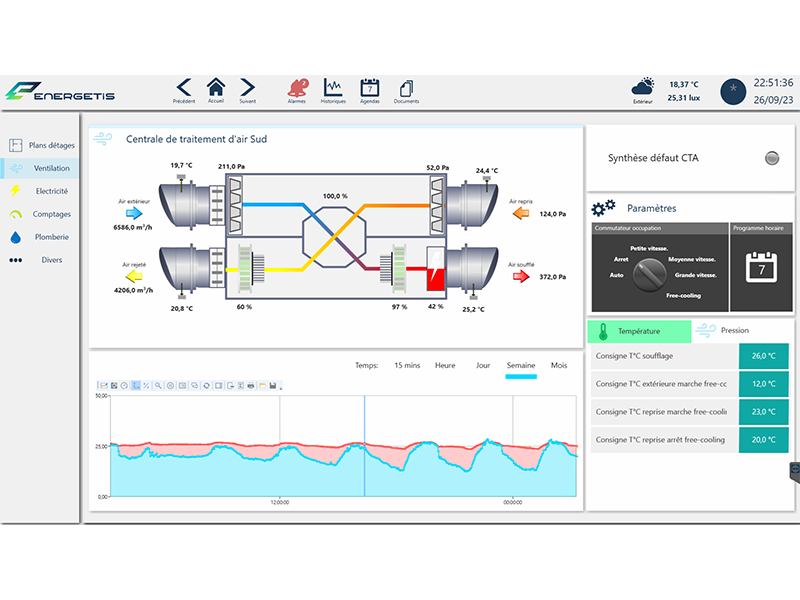Switch to the Température tab
800x600 pixels.
pyautogui.click(x=639, y=331)
